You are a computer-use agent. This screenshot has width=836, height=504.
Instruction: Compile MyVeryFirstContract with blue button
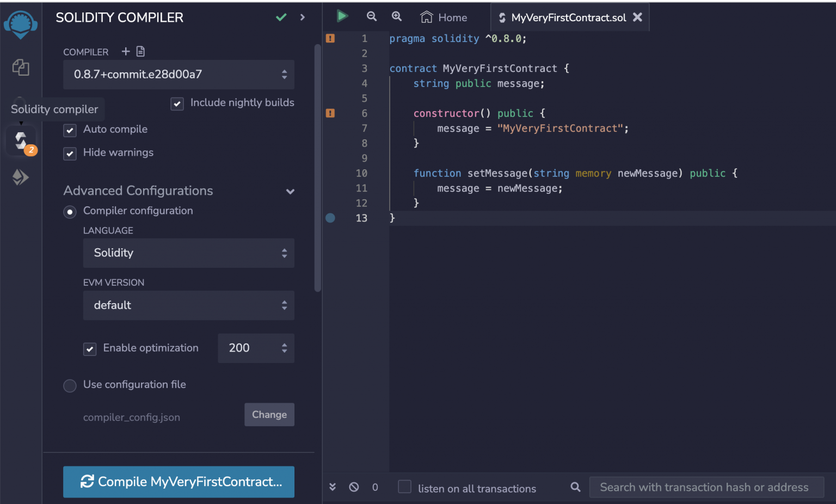coord(179,482)
